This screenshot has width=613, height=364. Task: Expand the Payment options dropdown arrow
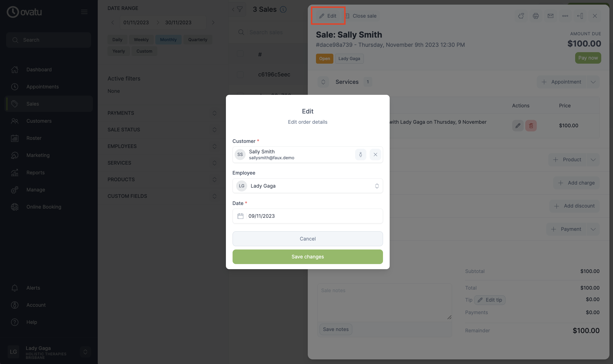(x=593, y=229)
